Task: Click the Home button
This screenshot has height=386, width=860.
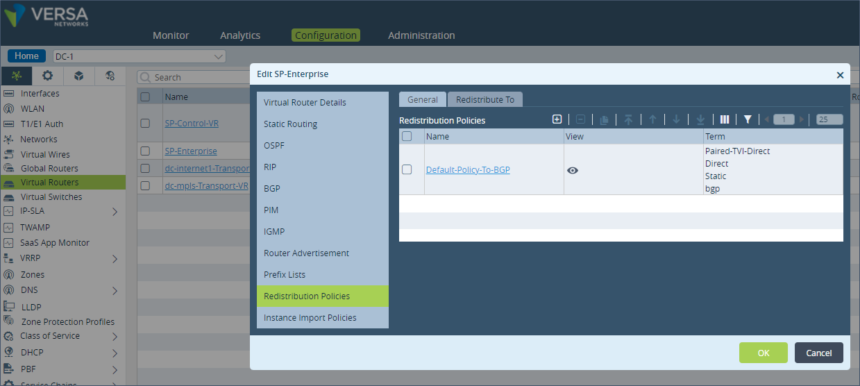Action: (27, 56)
